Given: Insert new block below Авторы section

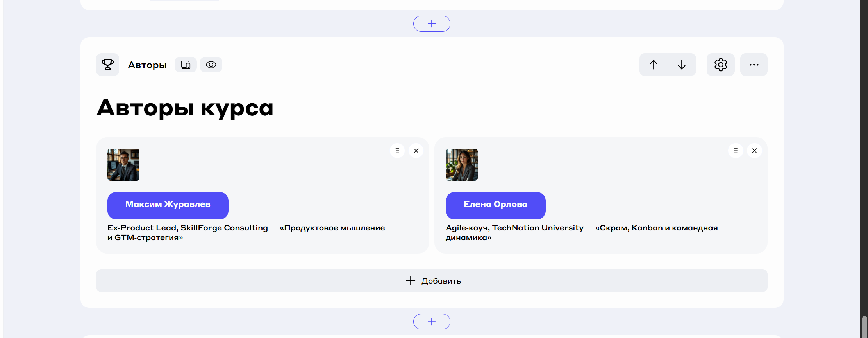Looking at the screenshot, I should pyautogui.click(x=432, y=322).
